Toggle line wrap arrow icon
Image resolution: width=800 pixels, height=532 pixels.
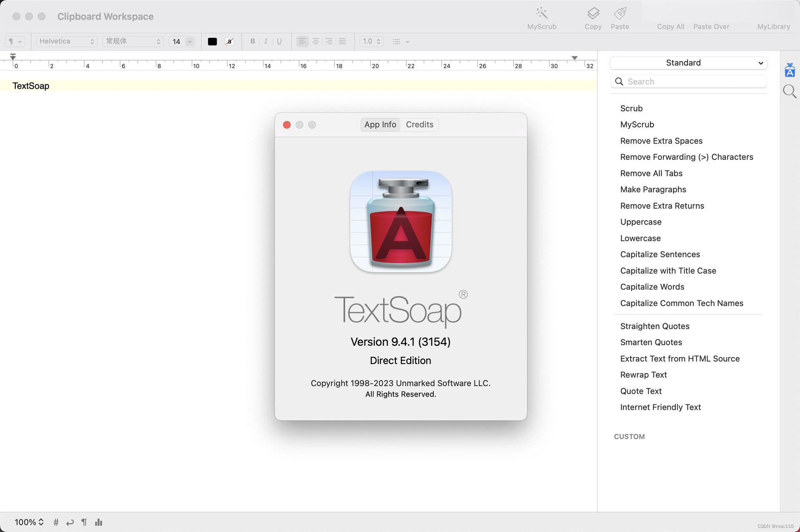tap(70, 522)
